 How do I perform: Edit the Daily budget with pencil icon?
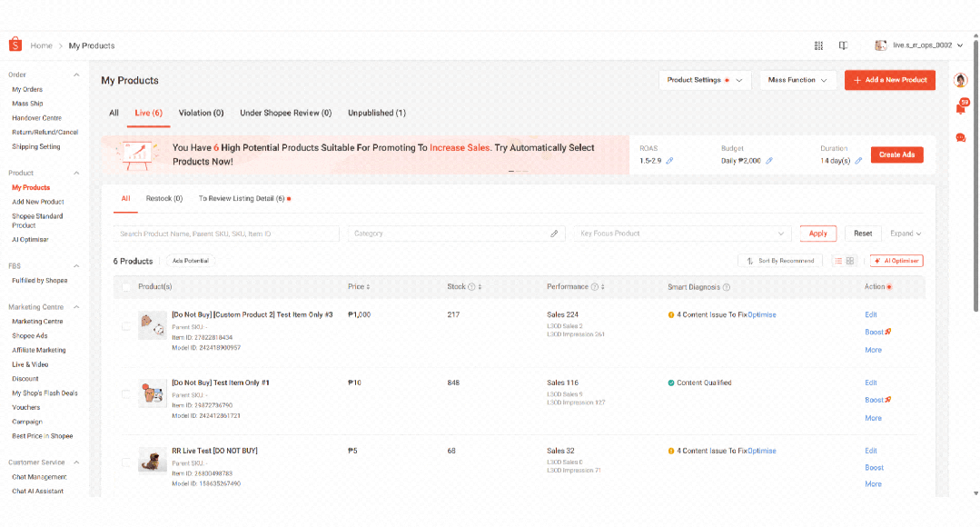(769, 161)
